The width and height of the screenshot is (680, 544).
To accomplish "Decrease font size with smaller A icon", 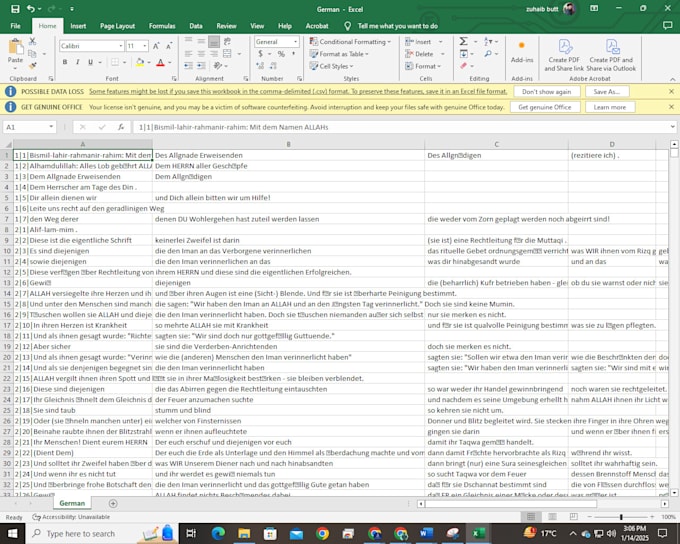I will click(169, 46).
